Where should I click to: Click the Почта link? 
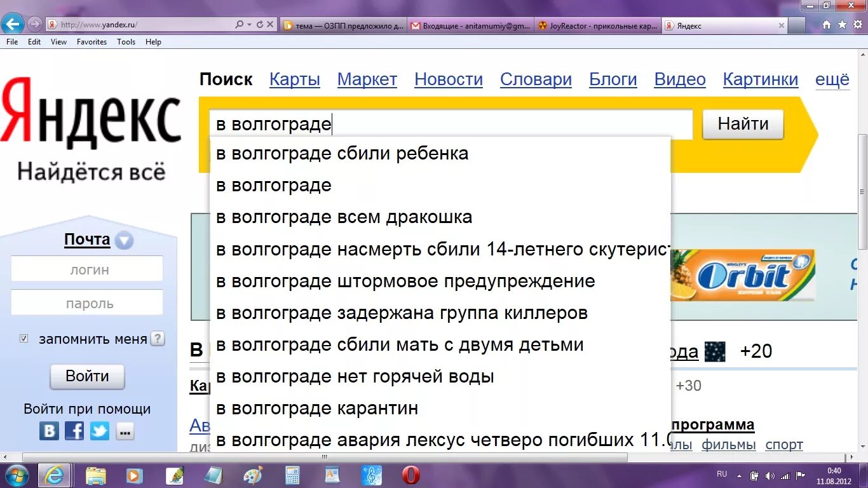pos(87,240)
